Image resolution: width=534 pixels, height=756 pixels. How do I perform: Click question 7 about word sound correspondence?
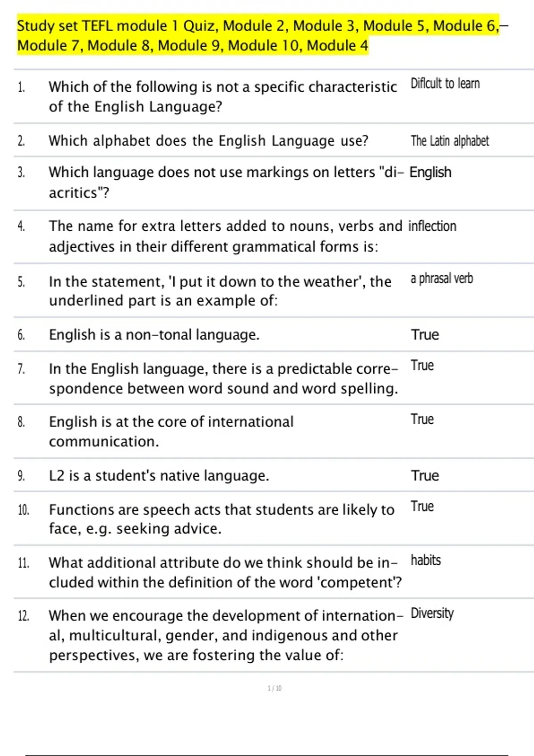tap(223, 378)
